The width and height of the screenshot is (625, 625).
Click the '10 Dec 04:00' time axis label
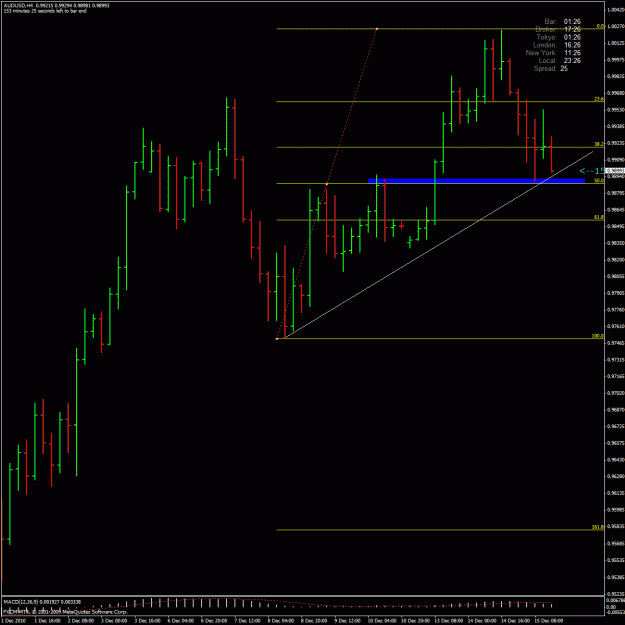coord(381,621)
